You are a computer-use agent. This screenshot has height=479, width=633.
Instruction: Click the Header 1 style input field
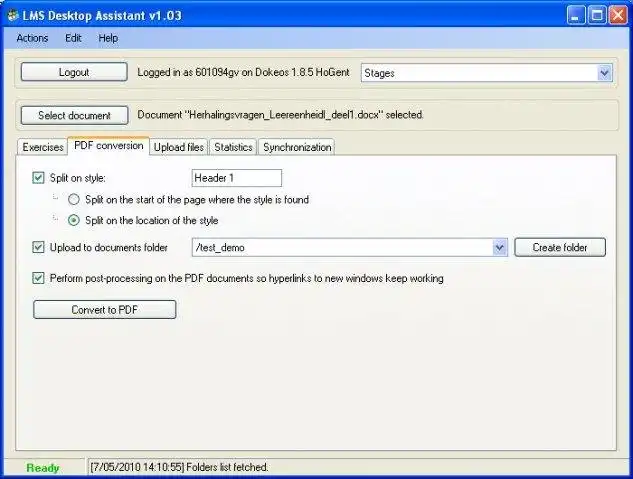coord(237,178)
